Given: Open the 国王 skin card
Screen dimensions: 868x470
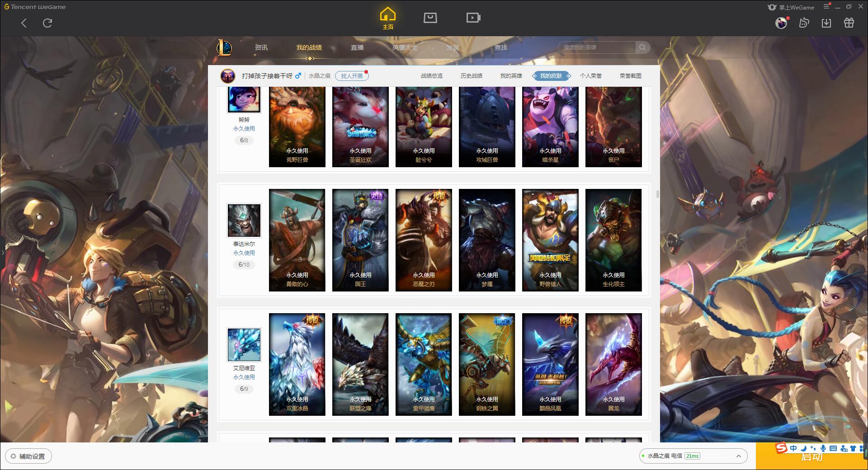Looking at the screenshot, I should [x=360, y=240].
